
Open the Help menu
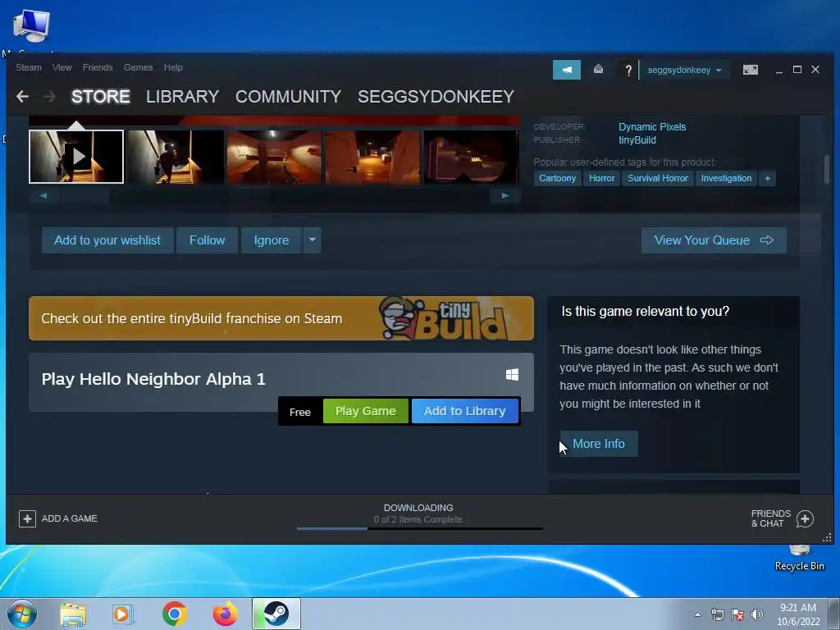coord(173,67)
